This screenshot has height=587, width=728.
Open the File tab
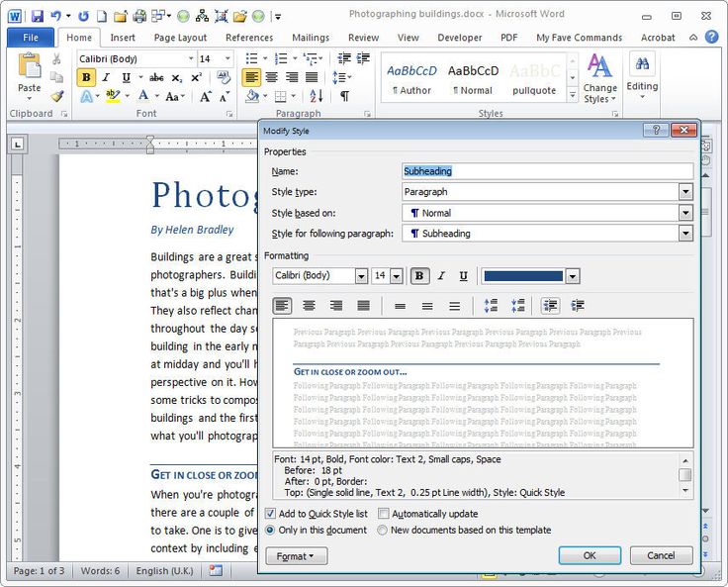31,38
